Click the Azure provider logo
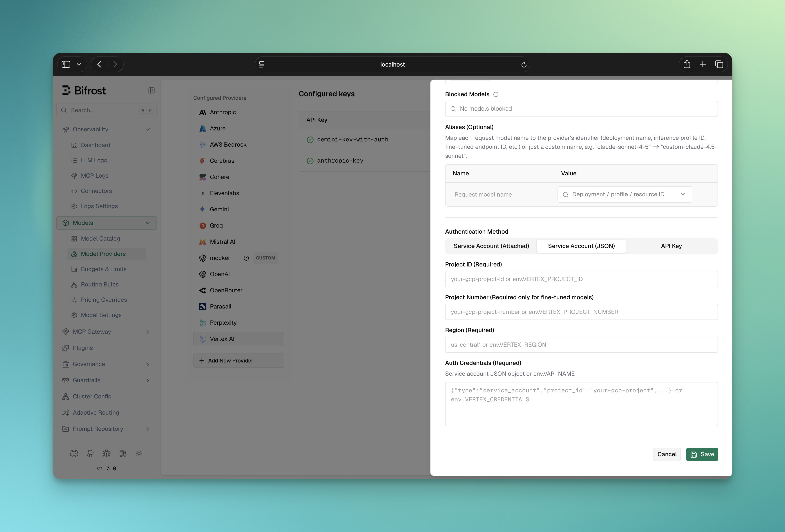This screenshot has height=532, width=785. (203, 128)
